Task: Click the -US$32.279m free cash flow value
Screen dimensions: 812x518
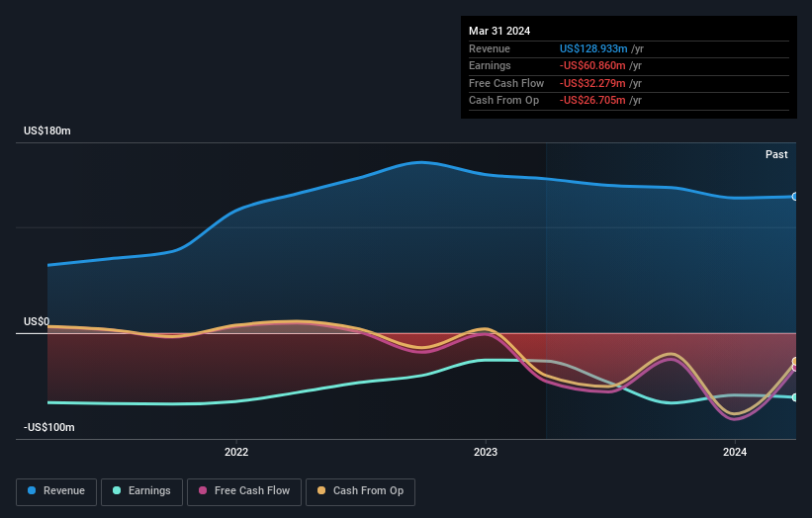Action: tap(592, 83)
